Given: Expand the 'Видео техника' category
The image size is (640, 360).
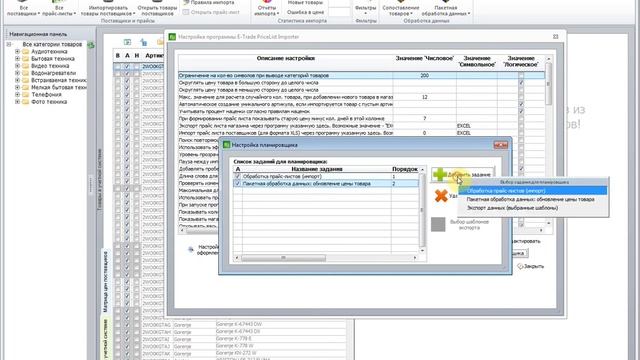Looking at the screenshot, I should tap(17, 66).
